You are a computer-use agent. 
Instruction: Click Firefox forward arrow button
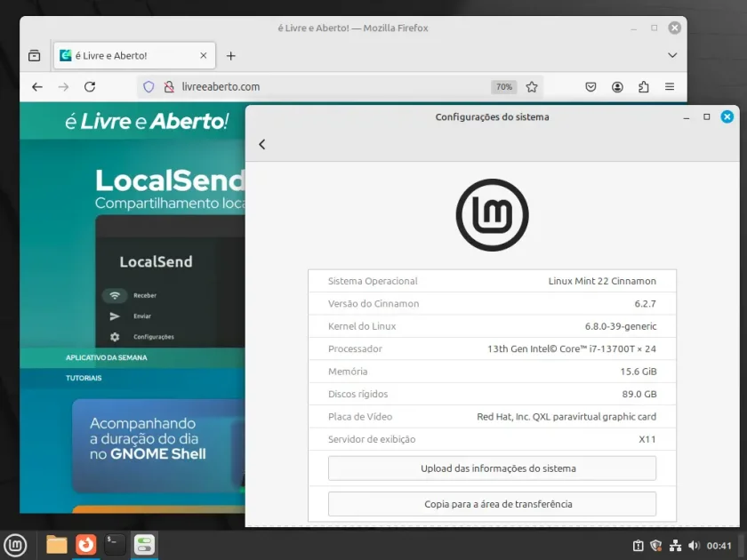click(63, 87)
